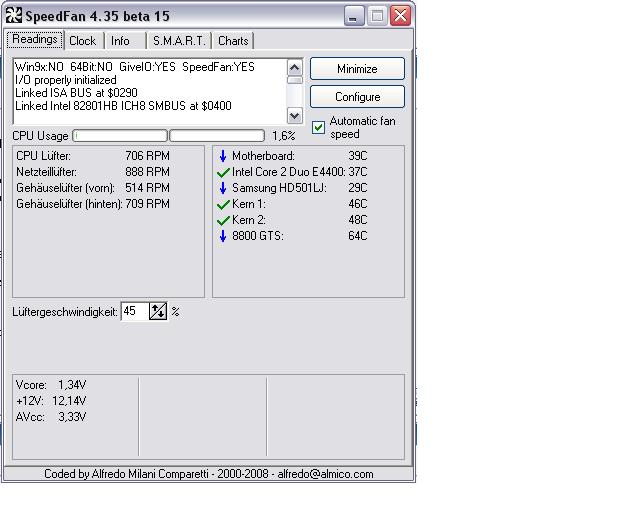Click the Intel Core 2 Duo E4400 37C value
Viewport: 640px width, 512px height.
tap(358, 172)
